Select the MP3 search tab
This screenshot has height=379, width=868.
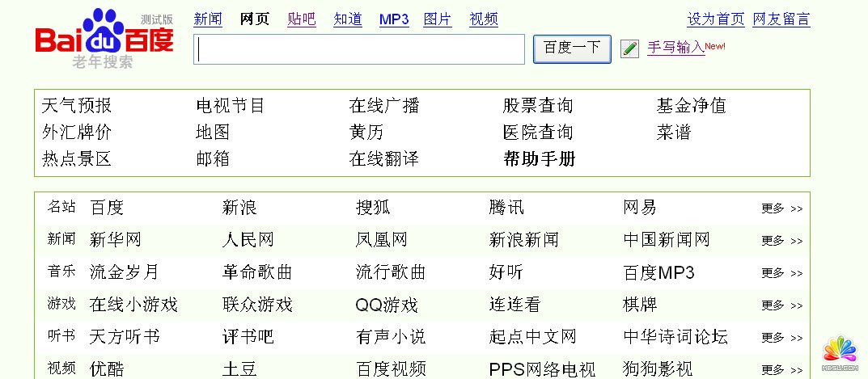coord(394,19)
